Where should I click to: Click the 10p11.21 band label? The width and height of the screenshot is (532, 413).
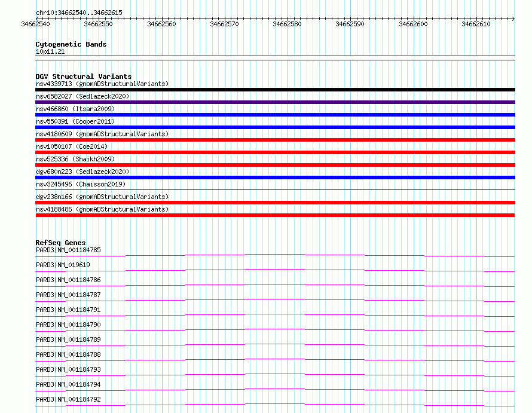(x=50, y=51)
